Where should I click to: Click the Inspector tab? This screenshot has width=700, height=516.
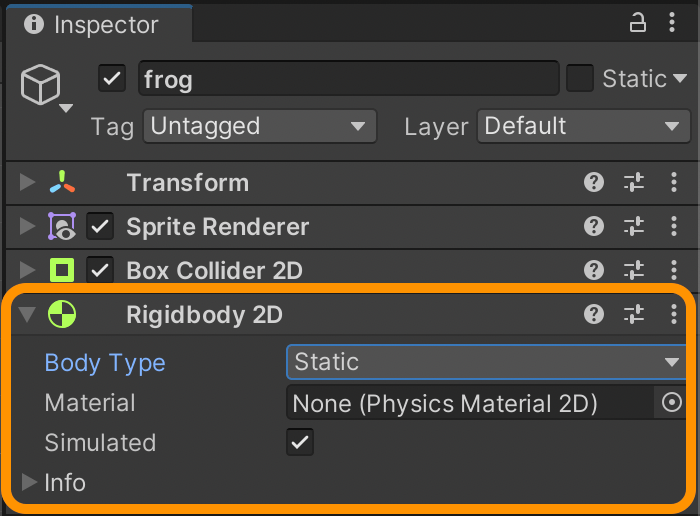coord(99,24)
